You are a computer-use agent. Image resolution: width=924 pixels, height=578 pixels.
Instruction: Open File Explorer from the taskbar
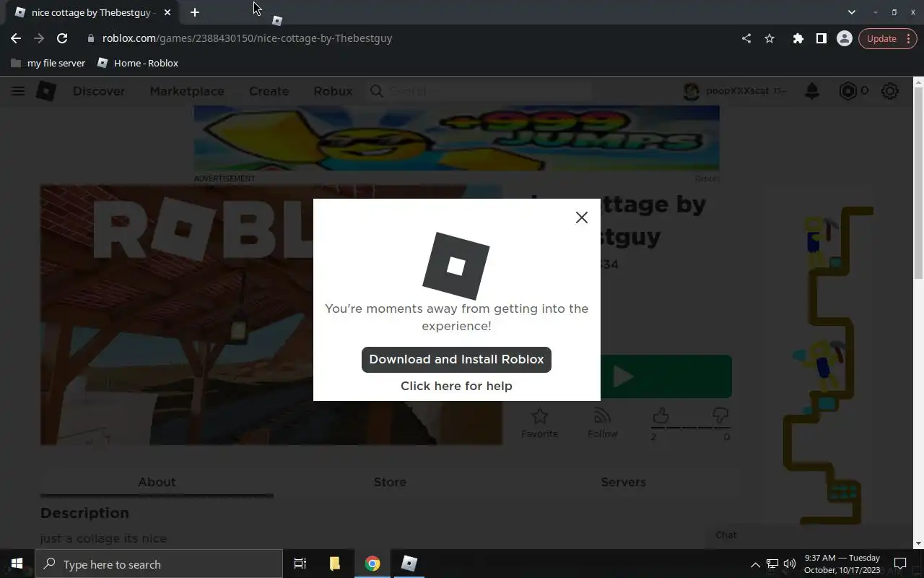pos(335,564)
